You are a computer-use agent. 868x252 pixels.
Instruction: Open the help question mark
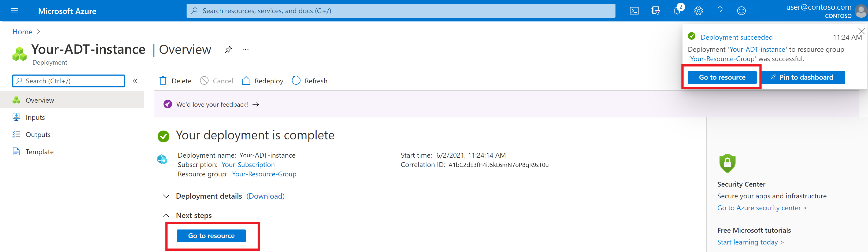(x=720, y=11)
